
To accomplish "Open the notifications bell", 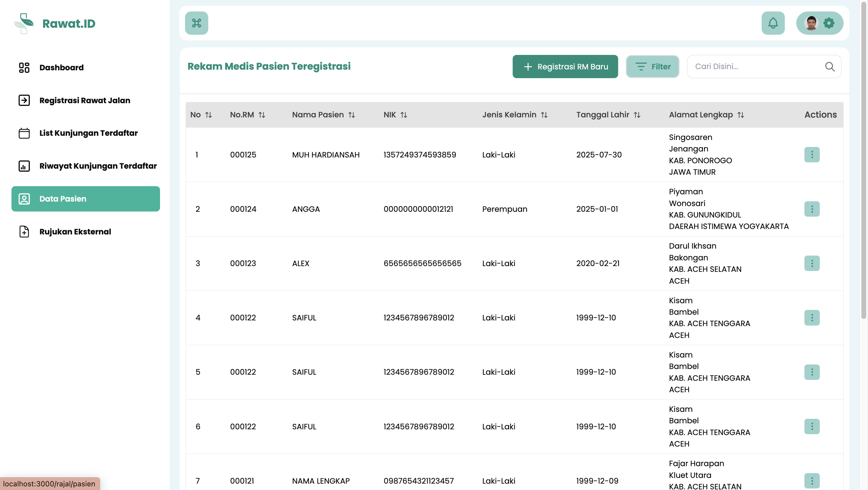I will (773, 23).
